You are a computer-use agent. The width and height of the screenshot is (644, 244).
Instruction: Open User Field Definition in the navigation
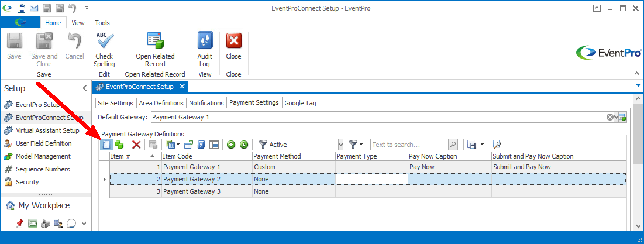point(43,143)
